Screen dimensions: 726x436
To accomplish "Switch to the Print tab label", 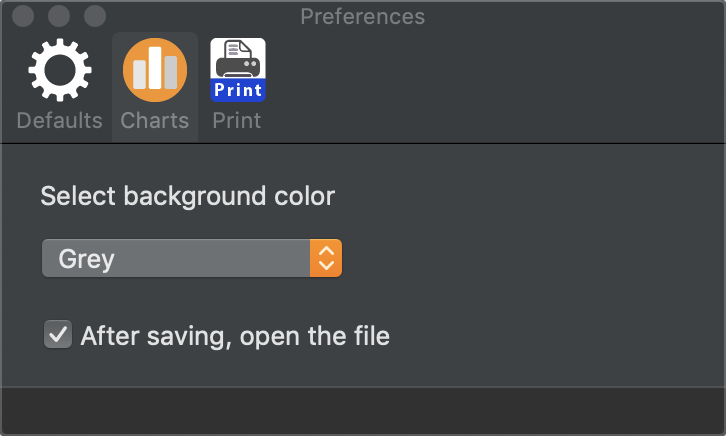I will [237, 121].
